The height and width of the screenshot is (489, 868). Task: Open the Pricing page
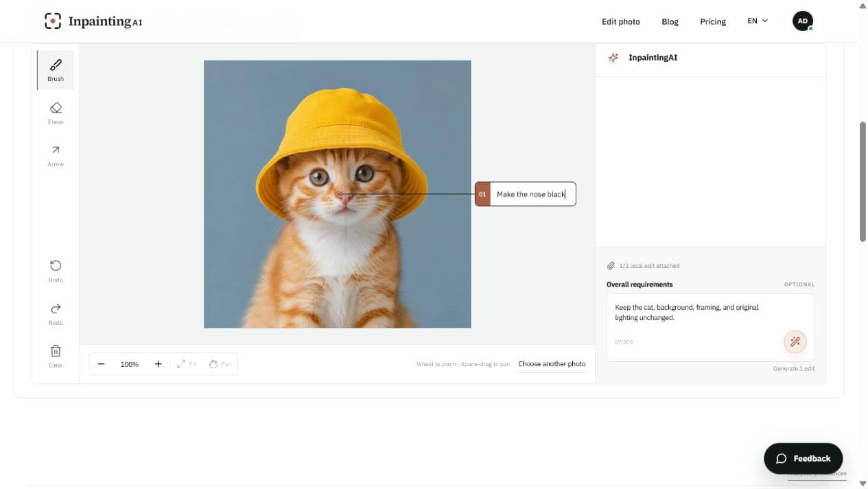coord(713,21)
